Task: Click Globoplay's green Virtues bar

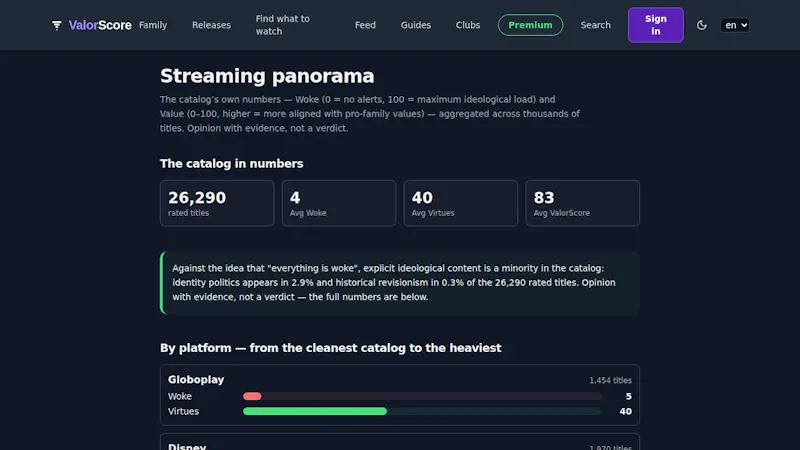Action: (x=315, y=411)
